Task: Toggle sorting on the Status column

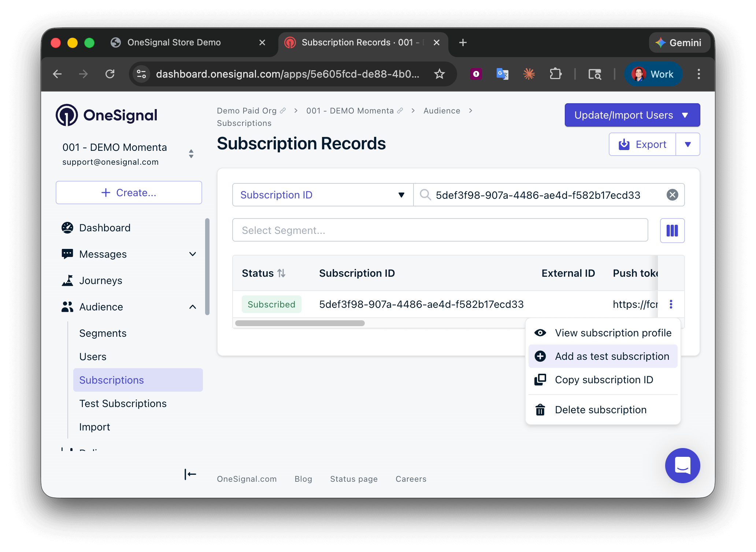Action: coord(281,273)
